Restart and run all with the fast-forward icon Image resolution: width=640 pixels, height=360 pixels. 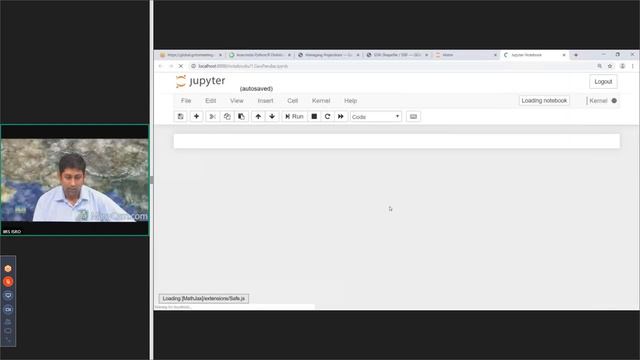[340, 116]
